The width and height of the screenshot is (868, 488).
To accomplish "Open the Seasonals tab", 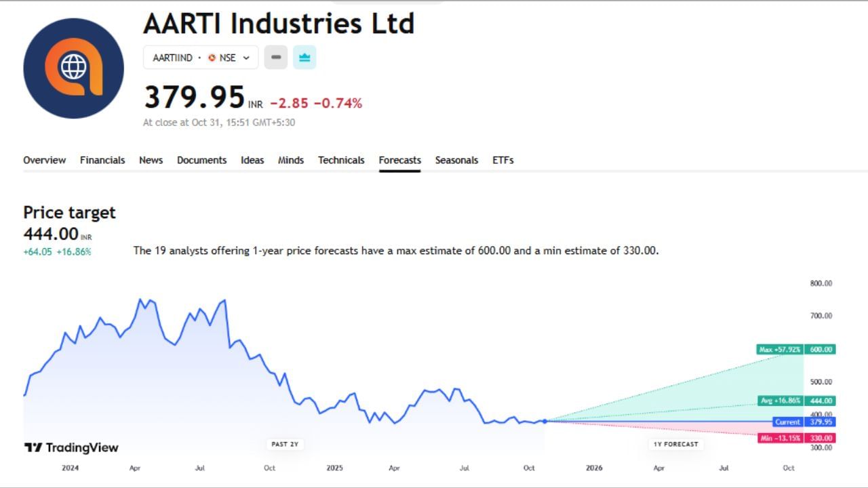I will (456, 160).
